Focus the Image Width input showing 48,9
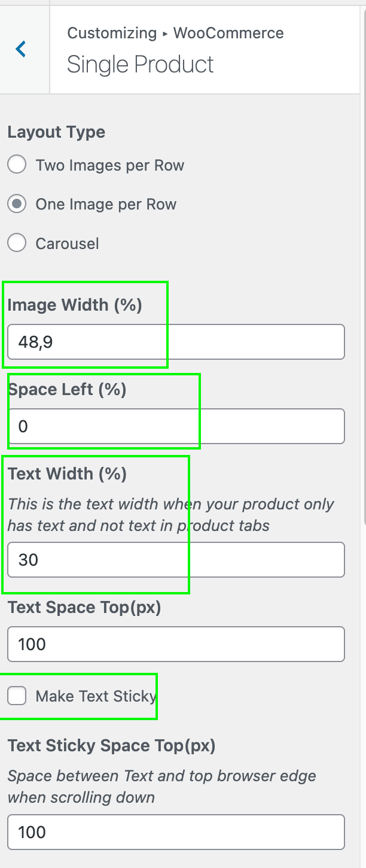The height and width of the screenshot is (868, 366). coord(176,342)
